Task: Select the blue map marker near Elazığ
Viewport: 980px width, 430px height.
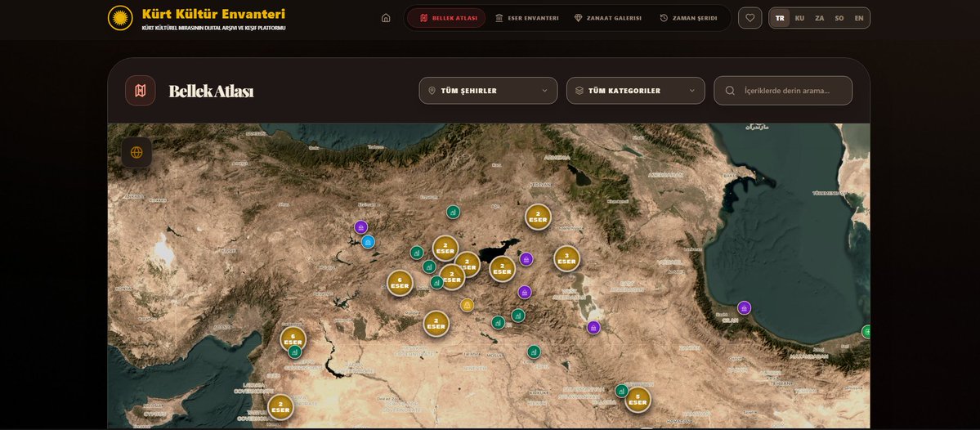Action: pos(368,242)
